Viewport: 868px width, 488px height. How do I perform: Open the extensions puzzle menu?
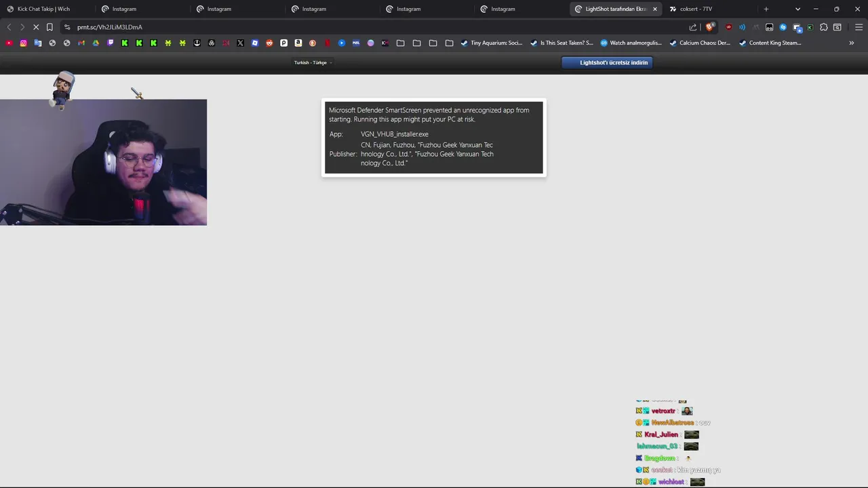[823, 27]
